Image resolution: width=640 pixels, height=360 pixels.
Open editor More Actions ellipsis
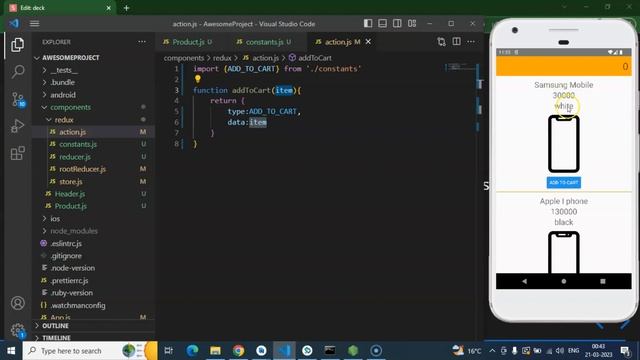pos(471,42)
